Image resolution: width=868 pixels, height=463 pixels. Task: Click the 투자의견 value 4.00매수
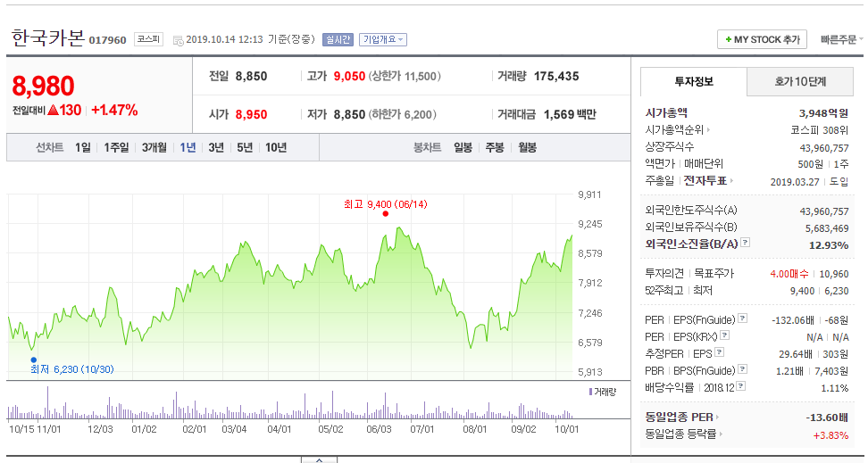tap(789, 274)
